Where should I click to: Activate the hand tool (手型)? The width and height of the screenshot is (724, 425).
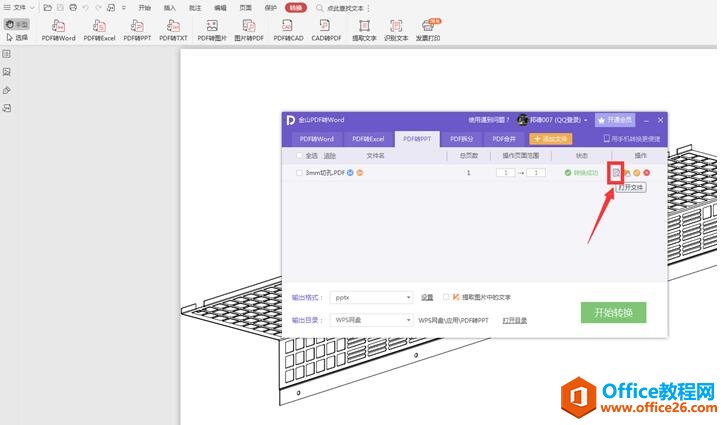(17, 24)
